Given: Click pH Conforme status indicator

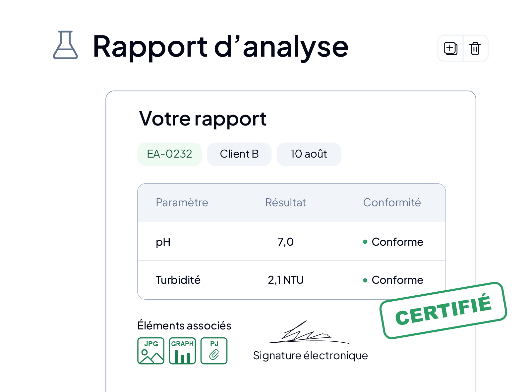Looking at the screenshot, I should pos(393,242).
